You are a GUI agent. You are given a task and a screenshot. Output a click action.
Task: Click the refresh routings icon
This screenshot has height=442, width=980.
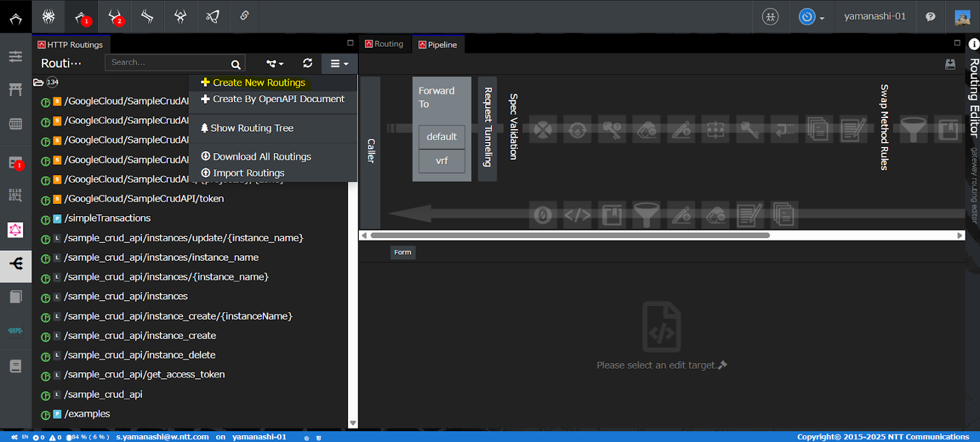(x=307, y=63)
